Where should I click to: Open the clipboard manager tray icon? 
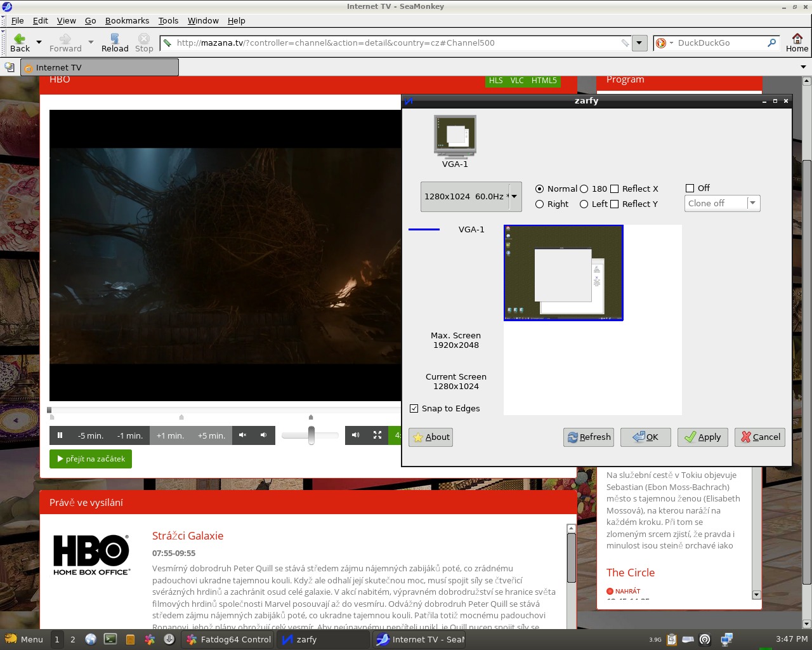(672, 639)
